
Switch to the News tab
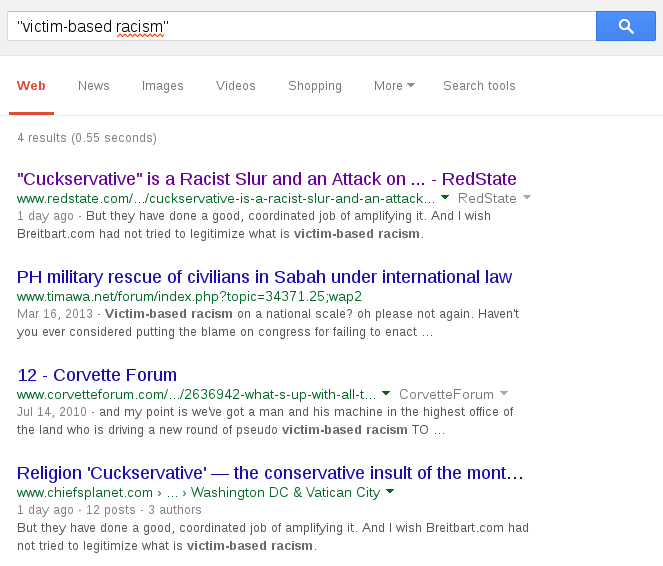pyautogui.click(x=94, y=86)
